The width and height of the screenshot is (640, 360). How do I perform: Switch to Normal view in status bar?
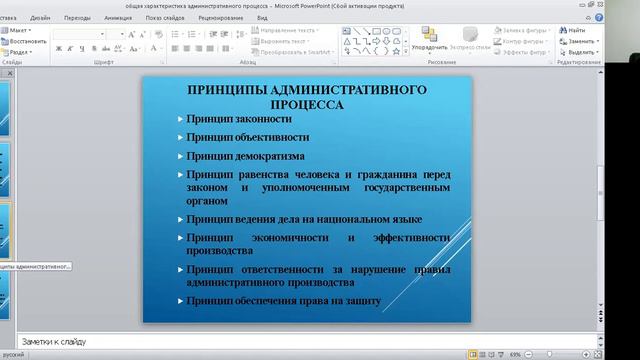coord(473,355)
